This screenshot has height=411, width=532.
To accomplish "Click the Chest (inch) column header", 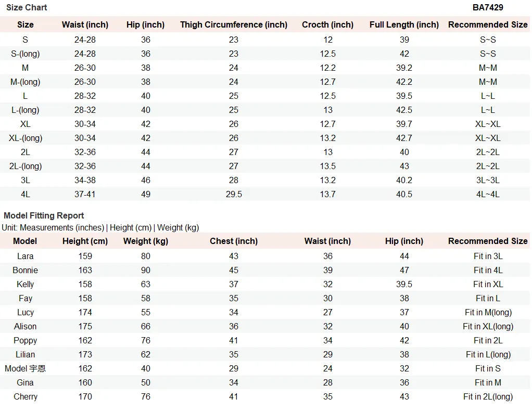I will 233,241.
